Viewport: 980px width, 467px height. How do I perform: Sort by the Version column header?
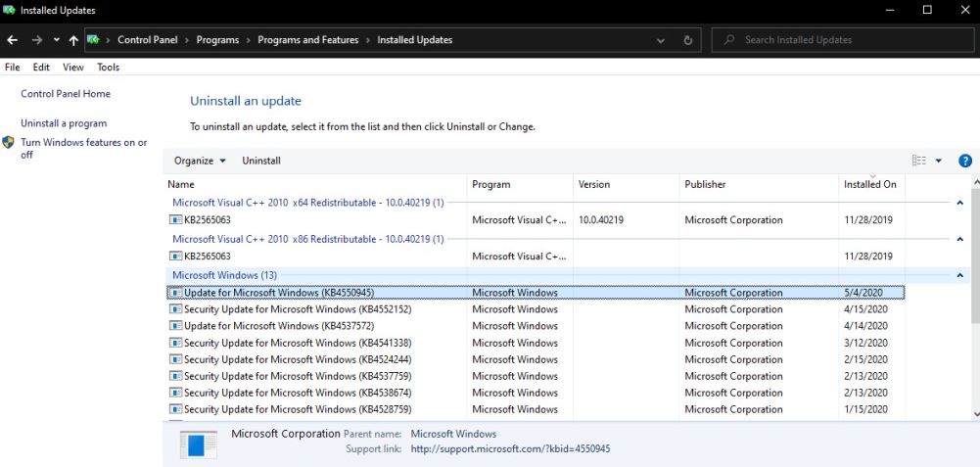coord(627,184)
